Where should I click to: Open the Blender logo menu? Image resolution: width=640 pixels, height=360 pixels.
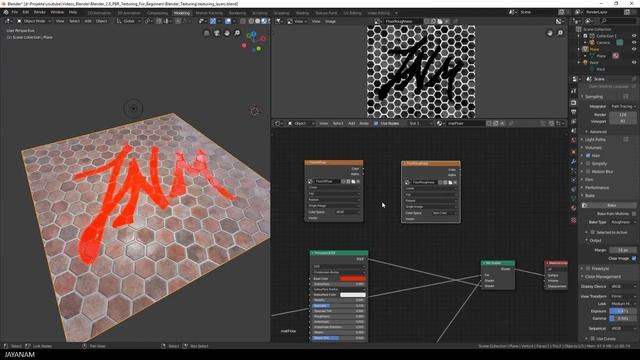click(6, 13)
